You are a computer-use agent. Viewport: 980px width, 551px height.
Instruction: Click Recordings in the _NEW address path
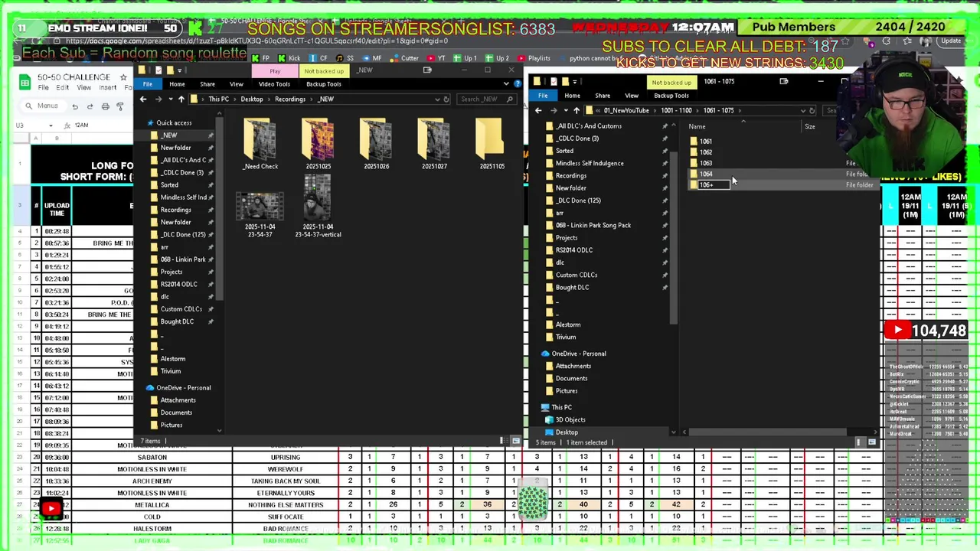coord(290,99)
